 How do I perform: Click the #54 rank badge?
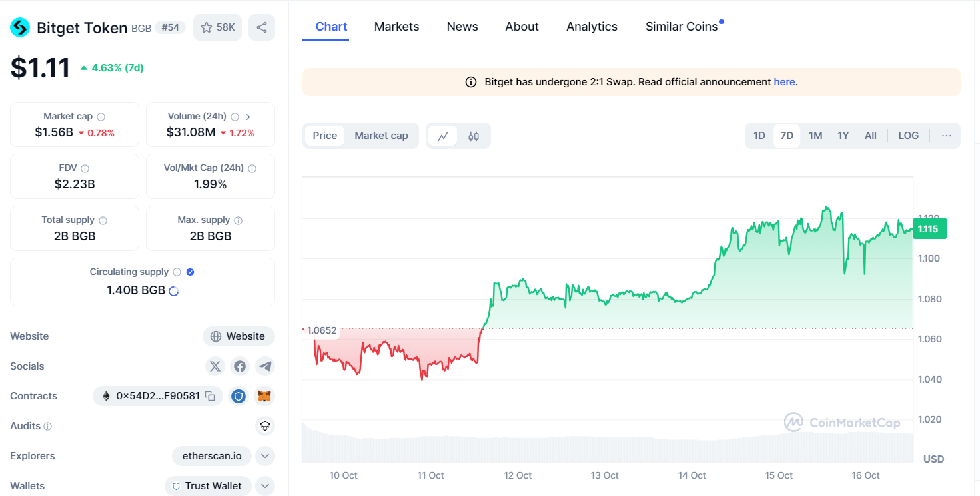click(x=170, y=27)
